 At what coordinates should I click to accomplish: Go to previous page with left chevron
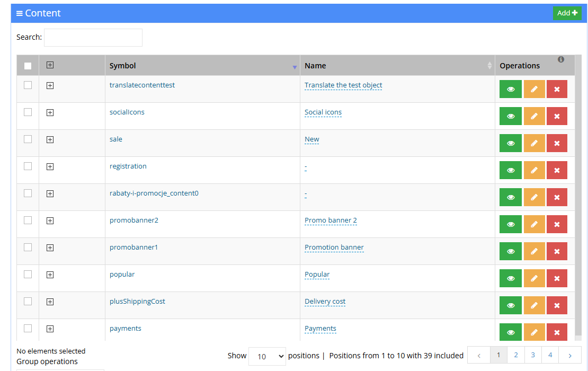479,355
